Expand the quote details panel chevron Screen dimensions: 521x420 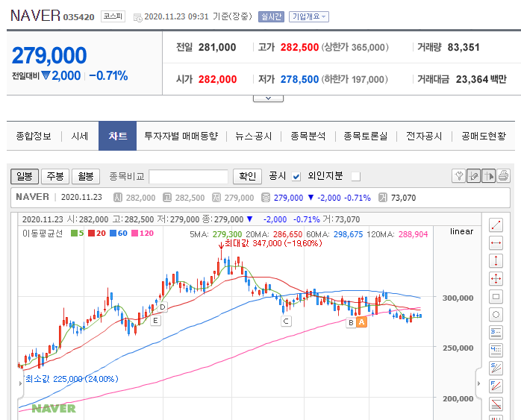(x=268, y=98)
